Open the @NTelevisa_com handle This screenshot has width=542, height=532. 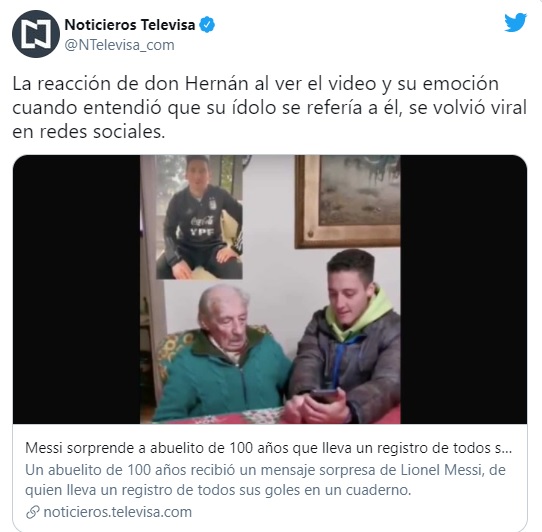[120, 45]
